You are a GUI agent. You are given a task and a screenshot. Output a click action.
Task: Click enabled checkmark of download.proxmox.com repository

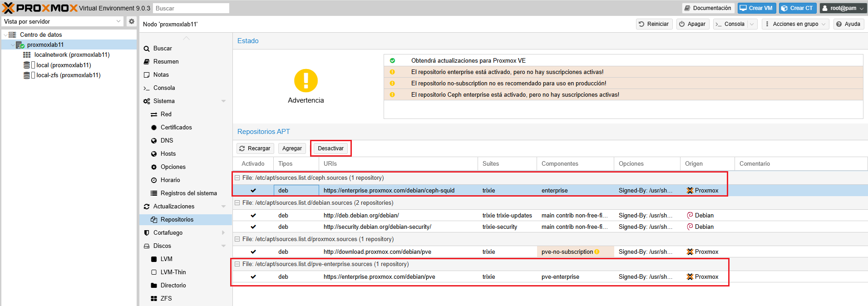point(253,252)
